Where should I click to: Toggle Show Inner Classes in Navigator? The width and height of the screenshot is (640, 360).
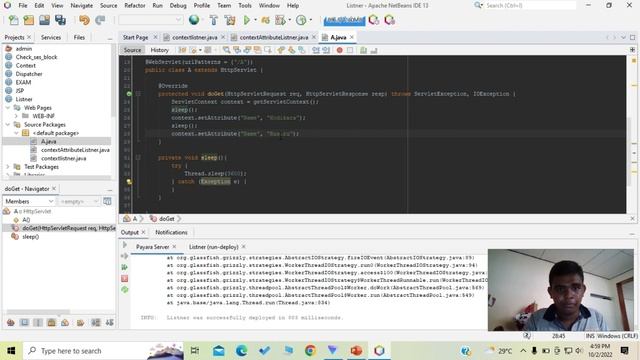(x=65, y=323)
